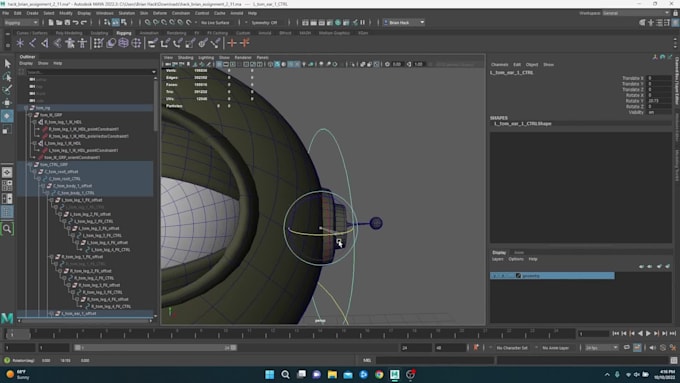Click the Rotate Y channel value field
The height and width of the screenshot is (383, 680).
coord(659,101)
